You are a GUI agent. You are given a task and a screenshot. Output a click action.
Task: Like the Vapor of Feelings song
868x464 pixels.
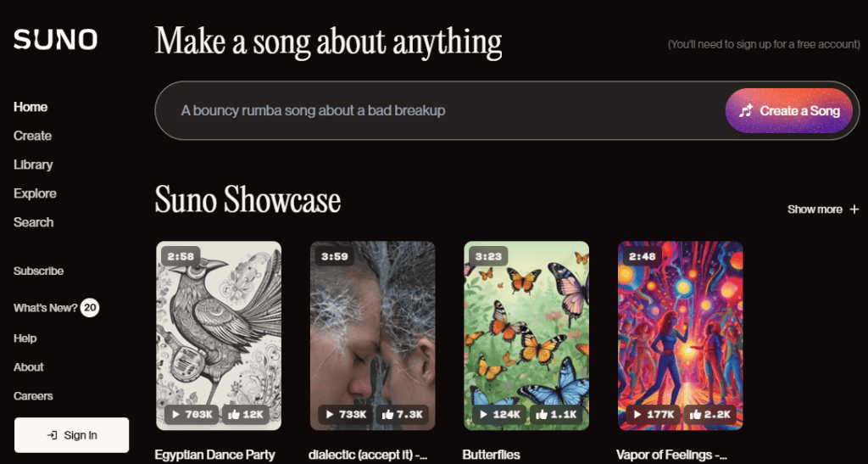click(x=709, y=414)
